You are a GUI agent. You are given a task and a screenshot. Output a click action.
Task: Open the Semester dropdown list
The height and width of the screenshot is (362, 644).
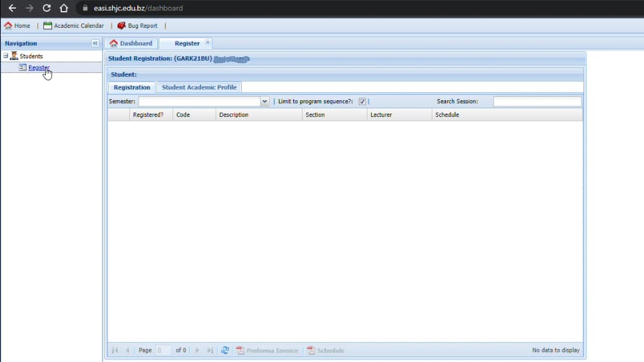[x=265, y=101]
